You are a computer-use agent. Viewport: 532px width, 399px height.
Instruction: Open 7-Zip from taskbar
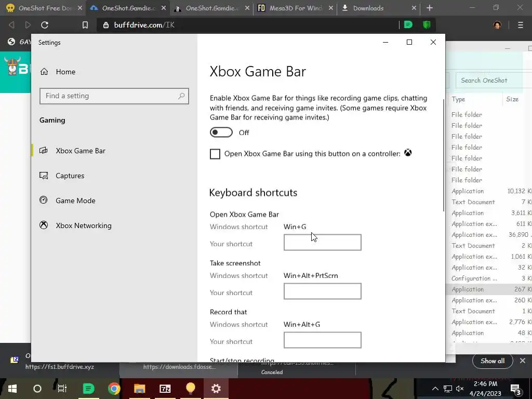(x=165, y=389)
